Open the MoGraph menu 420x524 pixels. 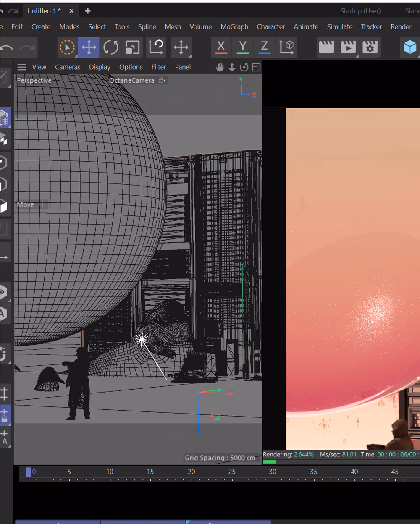[x=234, y=27]
